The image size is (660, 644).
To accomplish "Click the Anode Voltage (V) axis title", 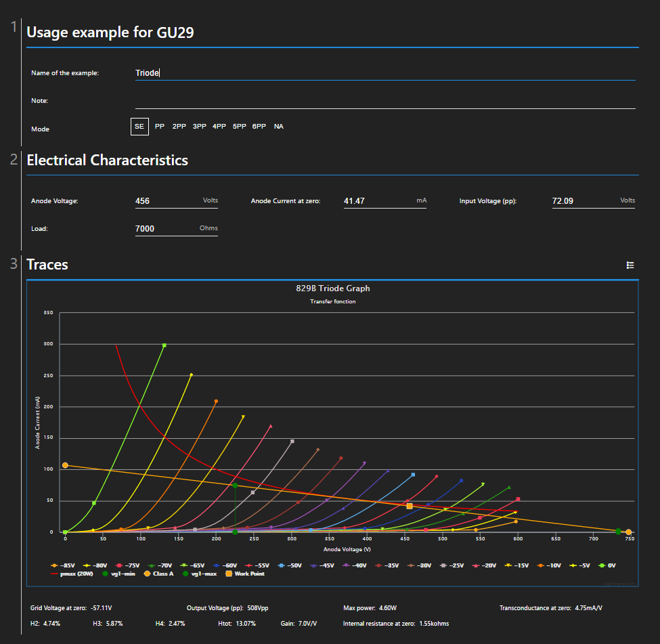I will click(x=347, y=550).
